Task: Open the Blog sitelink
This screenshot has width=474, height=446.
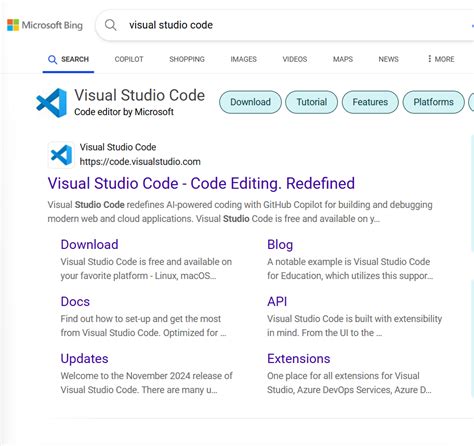Action: [280, 244]
